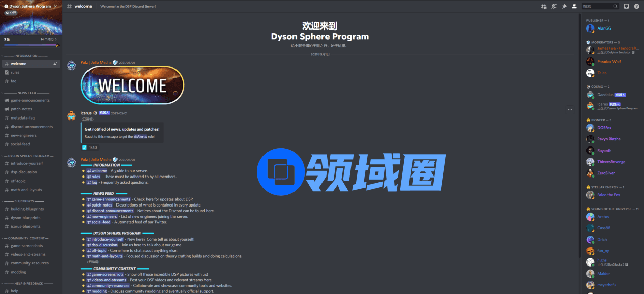Open the Dyson Sphere Program server dropdown
Image resolution: width=644 pixels, height=294 pixels.
tap(56, 6)
